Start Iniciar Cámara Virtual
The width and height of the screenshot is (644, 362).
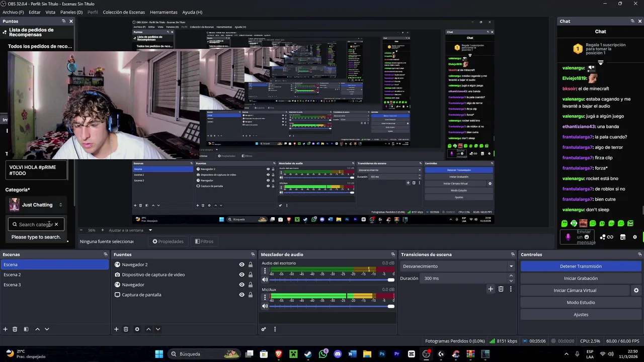(x=575, y=291)
